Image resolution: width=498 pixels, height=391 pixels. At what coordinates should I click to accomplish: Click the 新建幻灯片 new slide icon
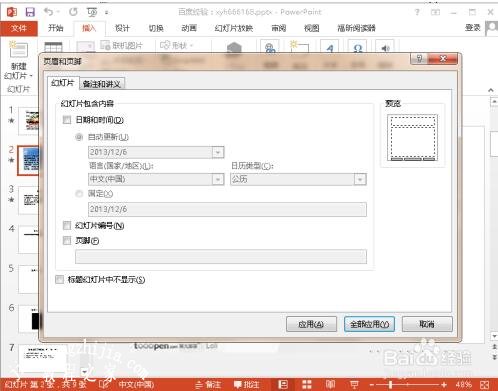pyautogui.click(x=18, y=50)
